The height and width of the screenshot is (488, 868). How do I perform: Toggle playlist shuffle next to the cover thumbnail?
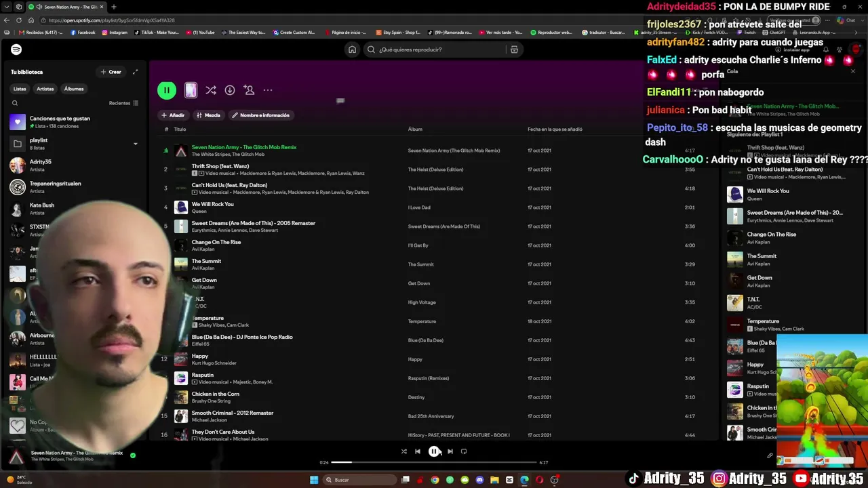[x=211, y=90]
